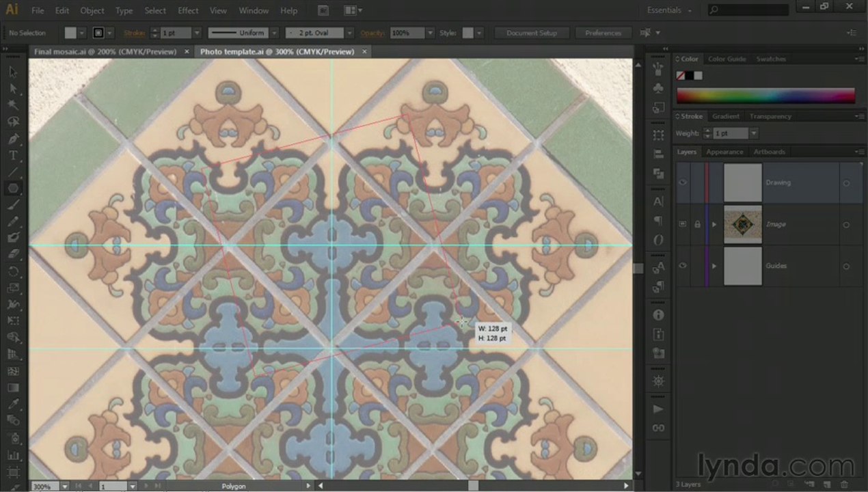Click the Preferences button
The image size is (868, 492).
click(x=603, y=33)
